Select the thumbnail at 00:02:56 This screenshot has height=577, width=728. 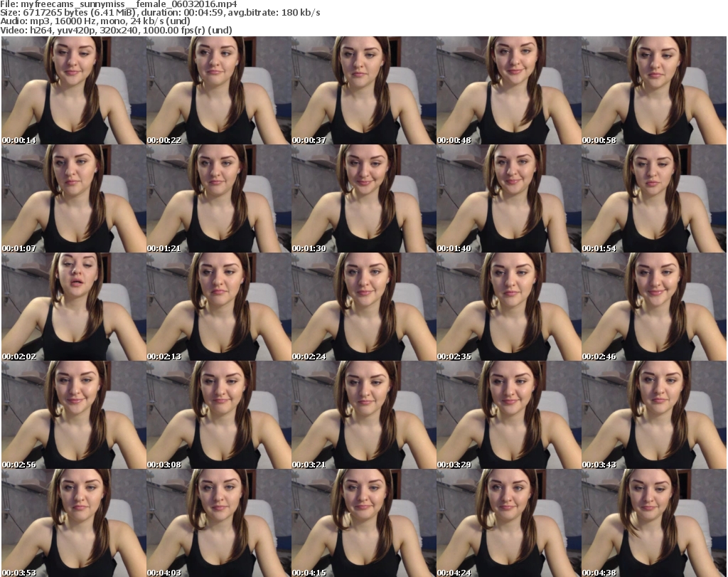73,415
